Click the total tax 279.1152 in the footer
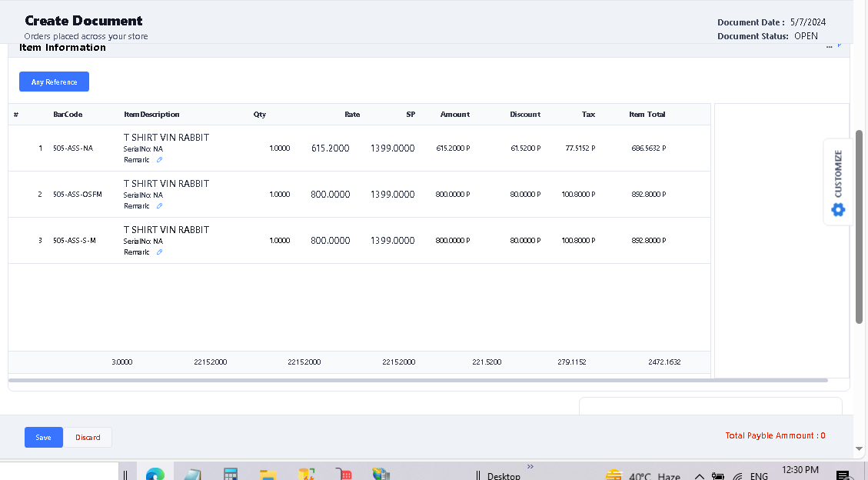Screen dimensions: 868x480 (572, 362)
